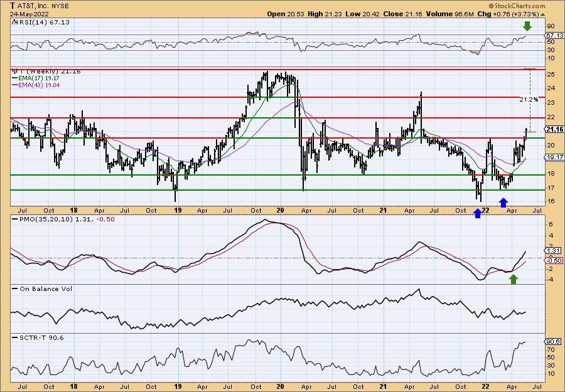The image size is (565, 392).
Task: Click the green up-triangle change indicator
Action: point(542,14)
